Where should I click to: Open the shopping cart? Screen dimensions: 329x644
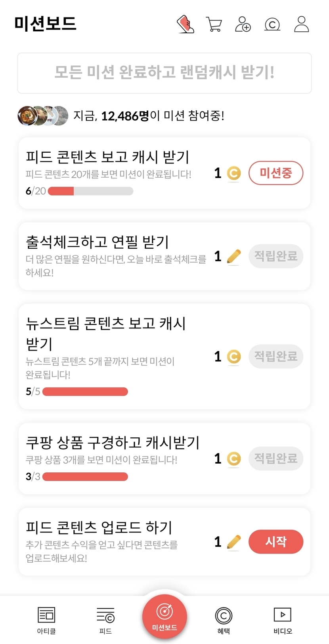214,24
